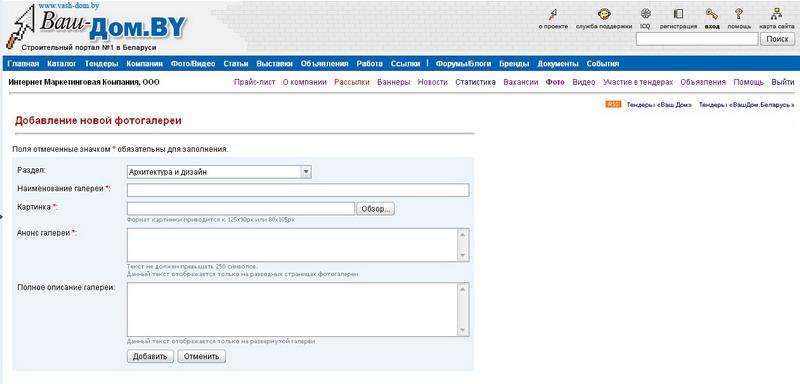Click the 'Поиск' search button
Viewport: 800px width, 384px height.
(778, 39)
